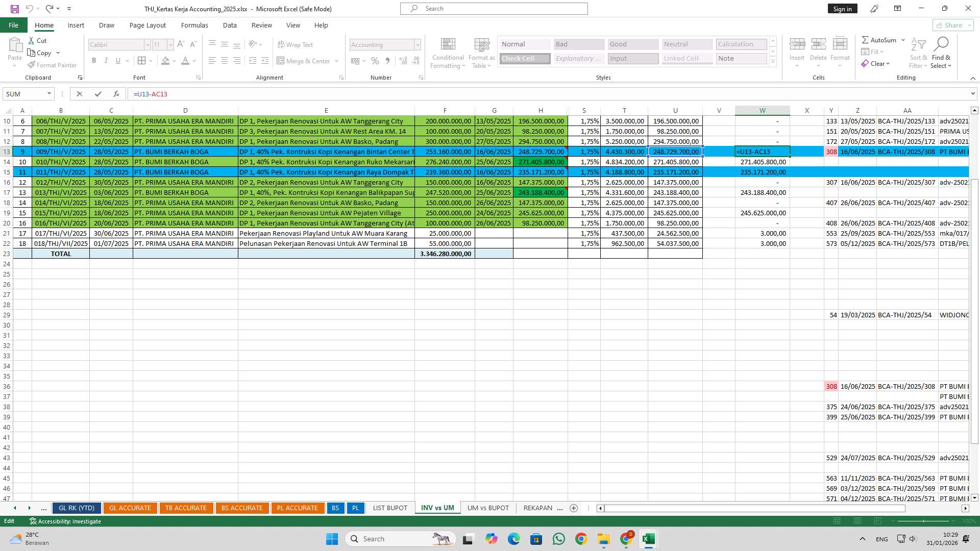
Task: Click the Enter checkmark in formula bar
Action: 98,94
